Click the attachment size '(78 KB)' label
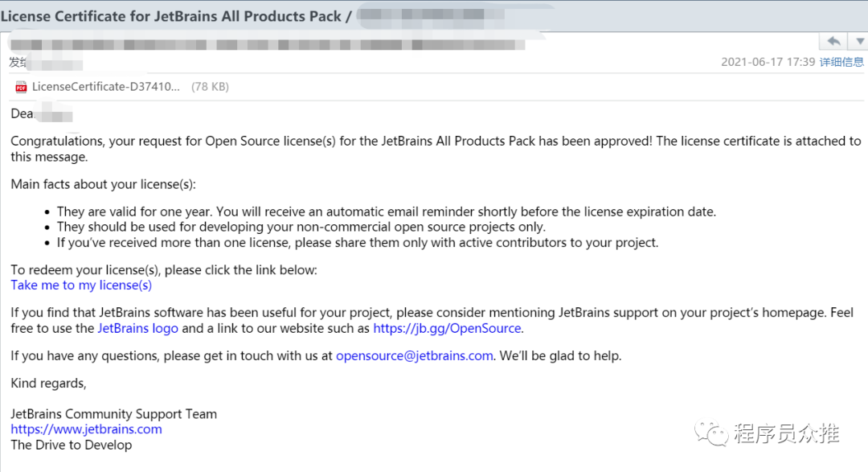The height and width of the screenshot is (472, 868). click(x=210, y=87)
